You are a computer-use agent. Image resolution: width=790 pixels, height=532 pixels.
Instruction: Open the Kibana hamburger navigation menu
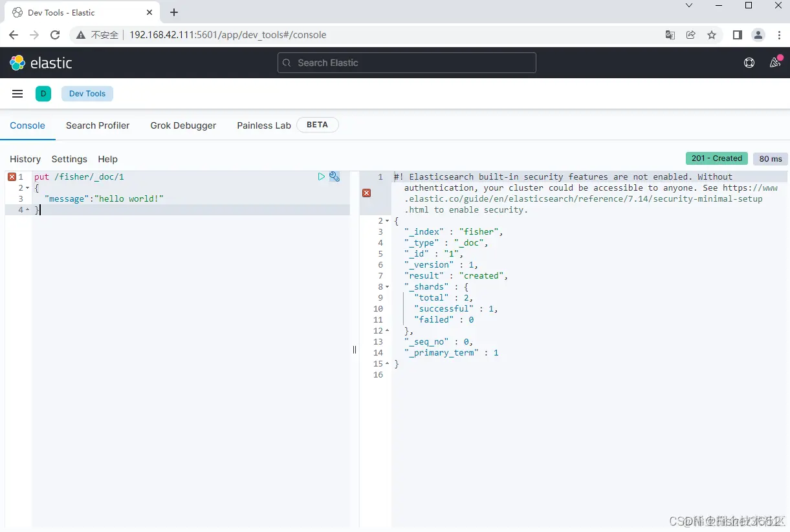pyautogui.click(x=17, y=94)
